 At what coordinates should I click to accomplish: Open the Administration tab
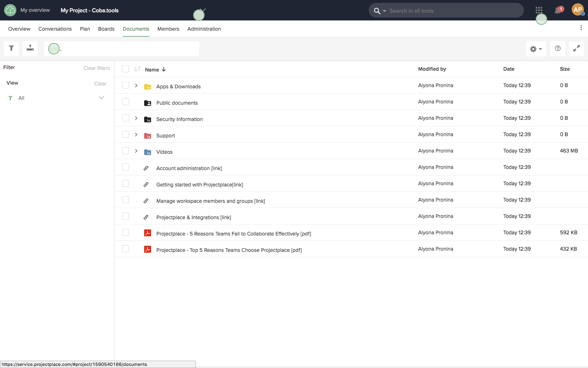pos(204,29)
